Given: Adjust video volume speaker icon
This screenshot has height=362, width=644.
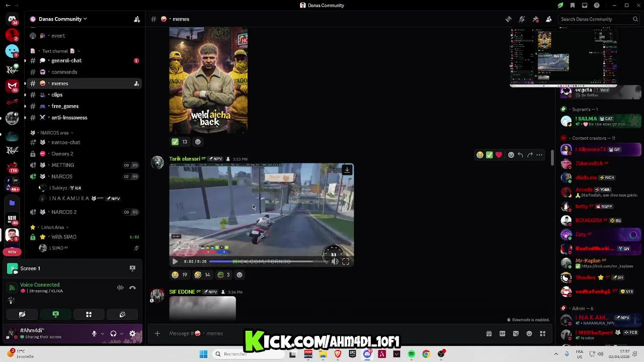Looking at the screenshot, I should [335, 261].
